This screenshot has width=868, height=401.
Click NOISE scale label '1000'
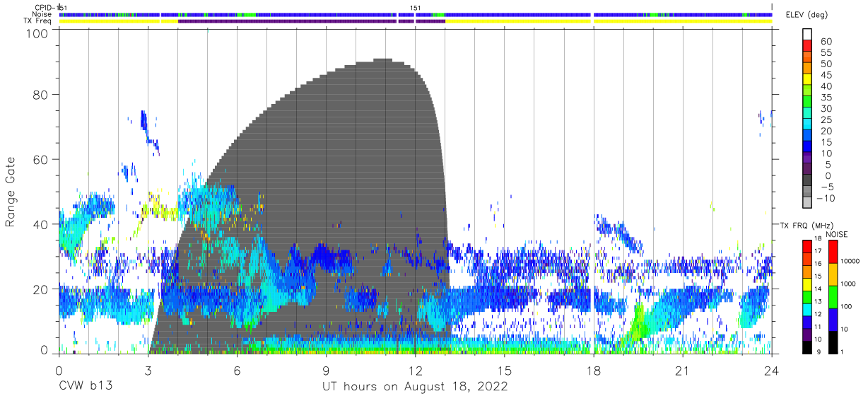pyautogui.click(x=847, y=284)
